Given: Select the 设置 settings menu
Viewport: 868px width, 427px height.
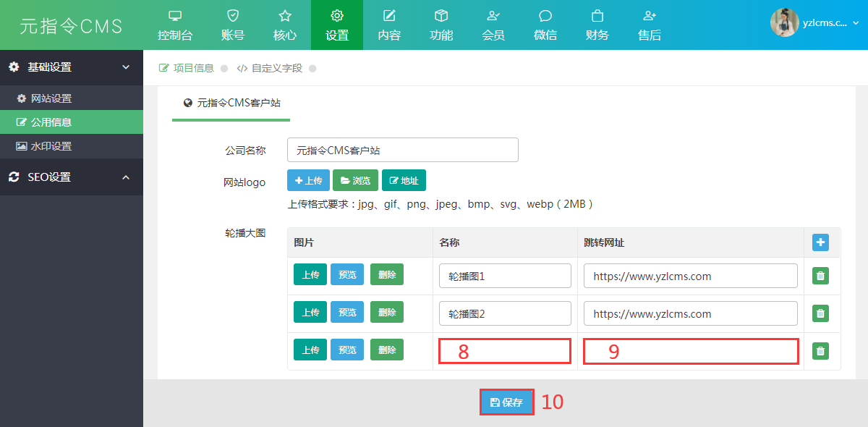Looking at the screenshot, I should [x=337, y=25].
